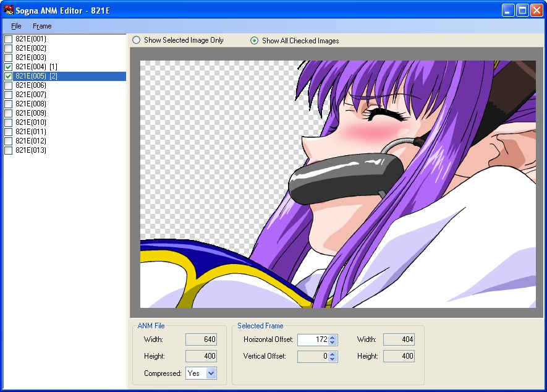The width and height of the screenshot is (547, 392).
Task: Decrease Vertical Offset with down arrow
Action: click(x=333, y=359)
